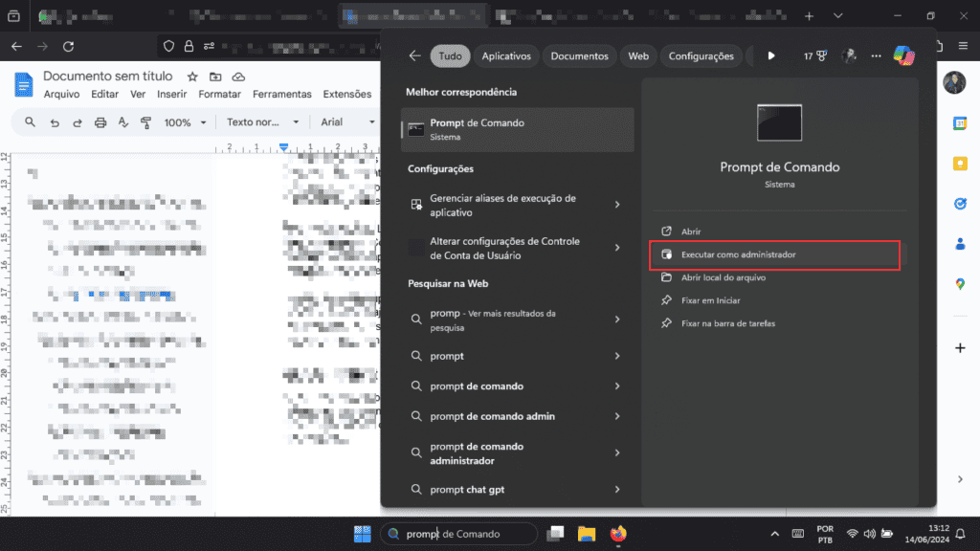The image size is (980, 551).
Task: Select Prompt de Comando best match result
Action: (x=517, y=129)
